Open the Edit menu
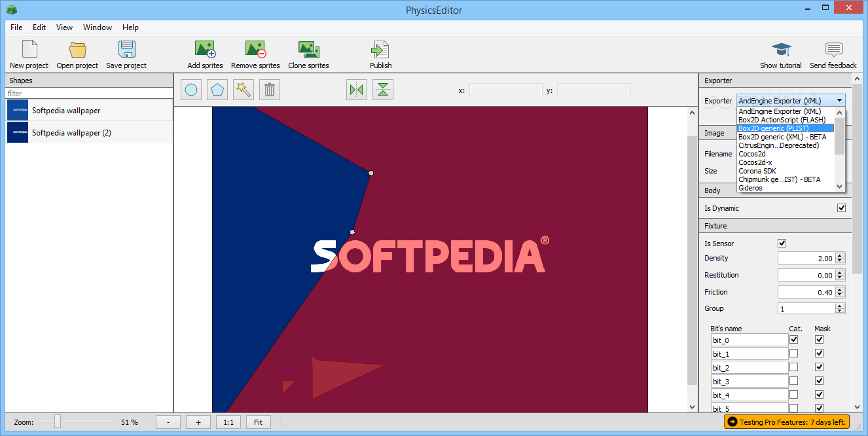Screen dimensions: 868x436 click(39, 27)
